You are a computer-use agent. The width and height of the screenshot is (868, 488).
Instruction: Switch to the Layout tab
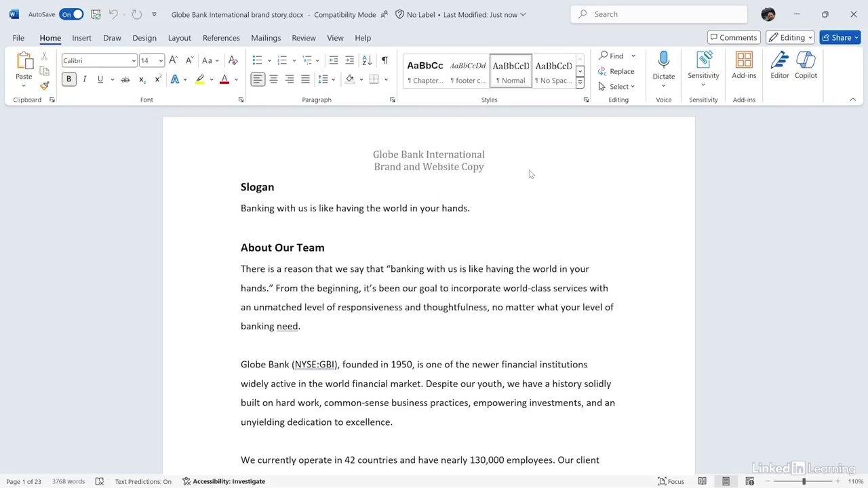click(179, 38)
